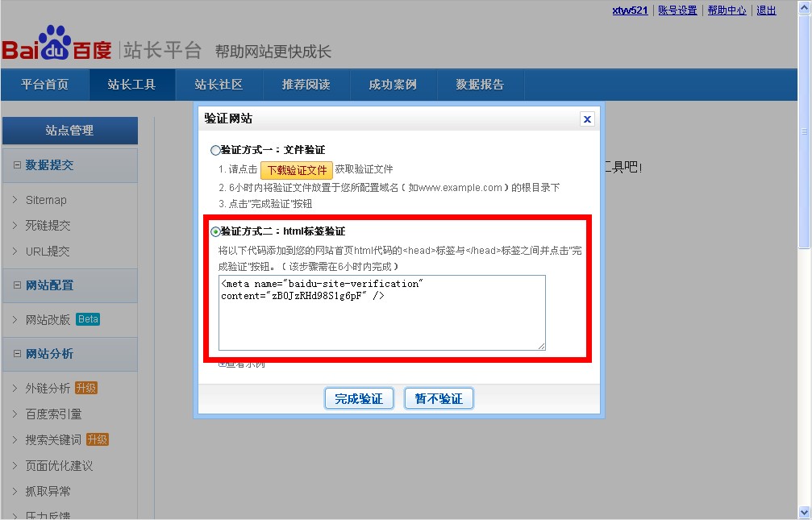Collapse the 网站分析 sidebar section
This screenshot has height=520, width=812.
16,354
